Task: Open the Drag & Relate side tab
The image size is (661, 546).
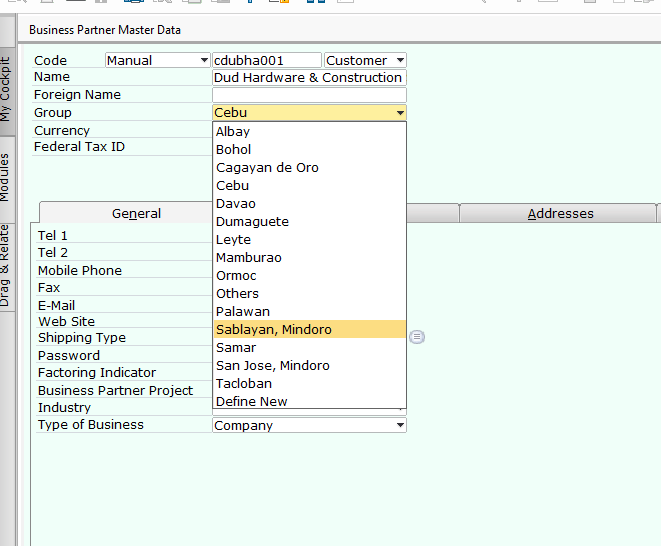Action: (6, 265)
